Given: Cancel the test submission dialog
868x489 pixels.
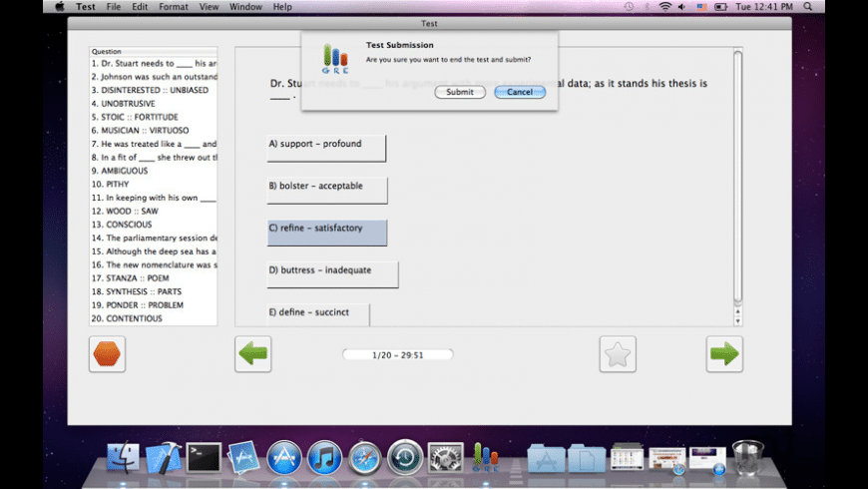Looking at the screenshot, I should point(520,92).
